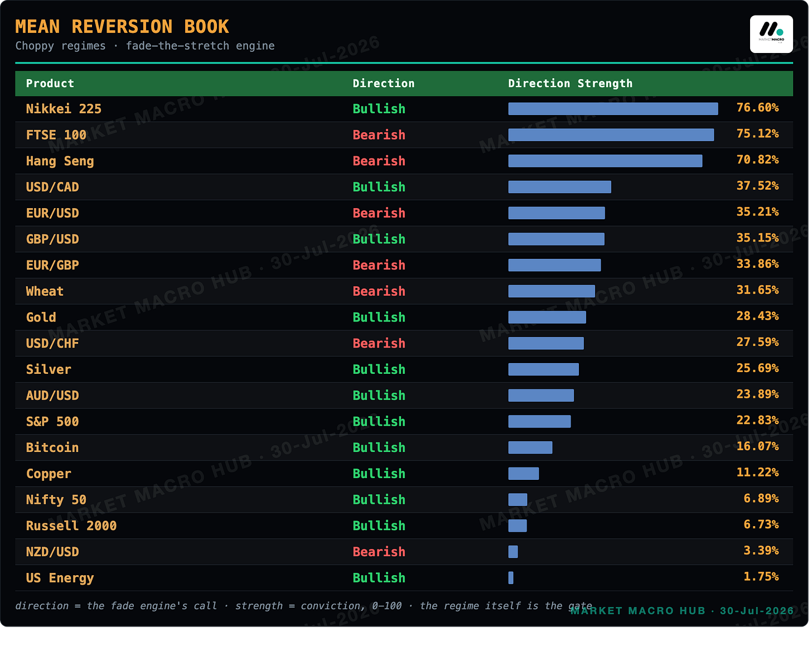Click the 70.82% strength value

click(x=757, y=160)
